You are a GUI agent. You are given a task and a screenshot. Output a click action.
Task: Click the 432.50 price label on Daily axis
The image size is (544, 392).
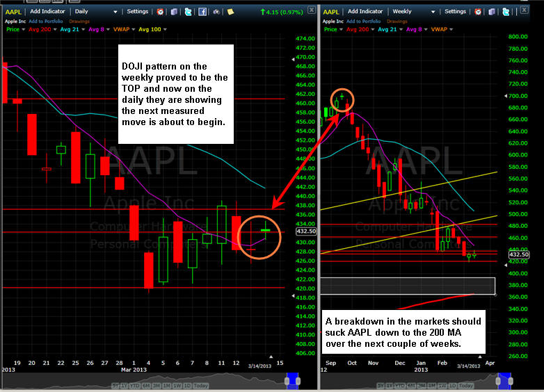(x=306, y=231)
